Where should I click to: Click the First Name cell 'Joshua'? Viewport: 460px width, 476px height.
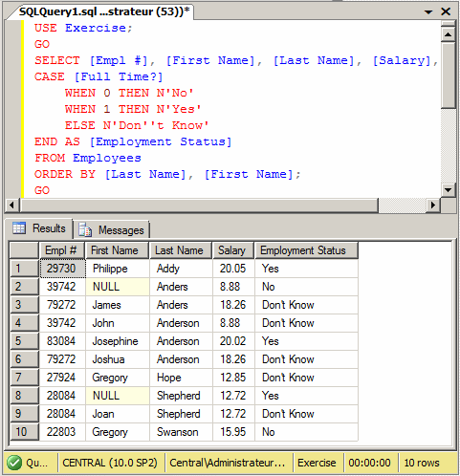(118, 359)
